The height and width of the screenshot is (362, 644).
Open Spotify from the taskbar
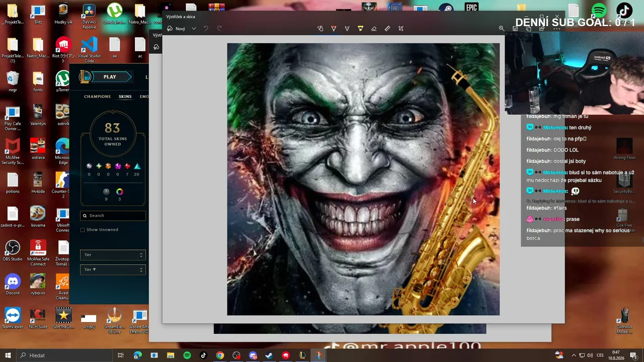point(187,355)
